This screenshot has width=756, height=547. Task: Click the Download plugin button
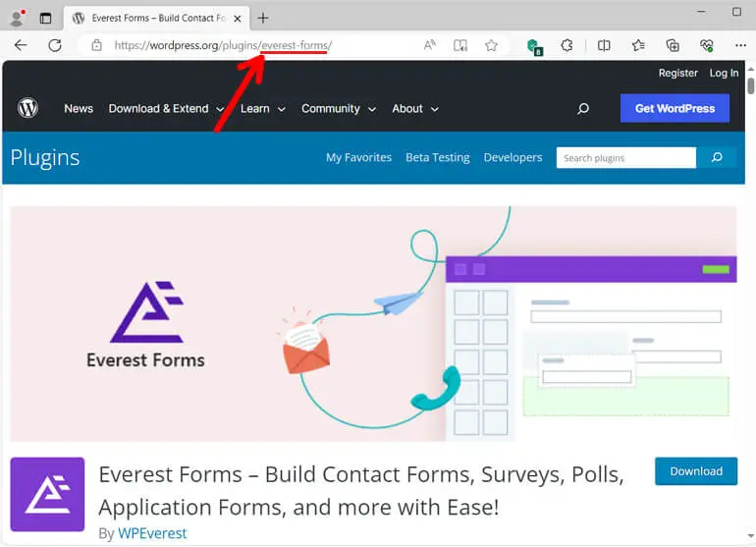point(696,471)
